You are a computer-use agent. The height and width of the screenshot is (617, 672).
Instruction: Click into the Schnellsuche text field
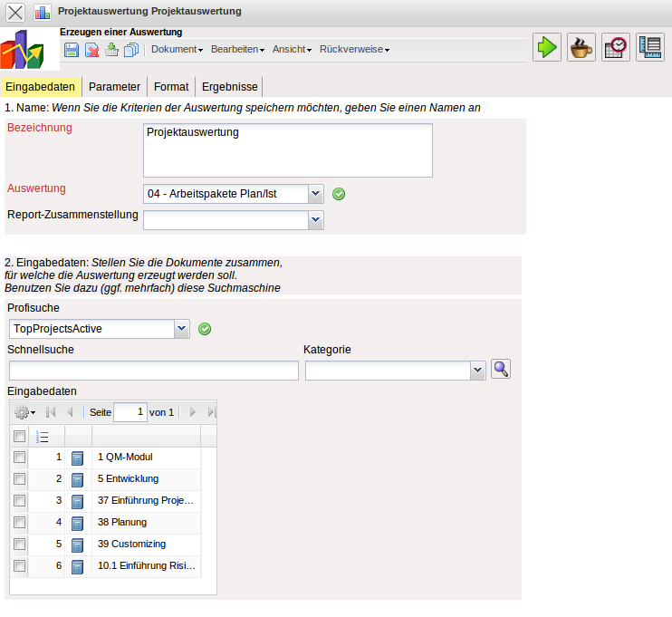click(x=153, y=371)
